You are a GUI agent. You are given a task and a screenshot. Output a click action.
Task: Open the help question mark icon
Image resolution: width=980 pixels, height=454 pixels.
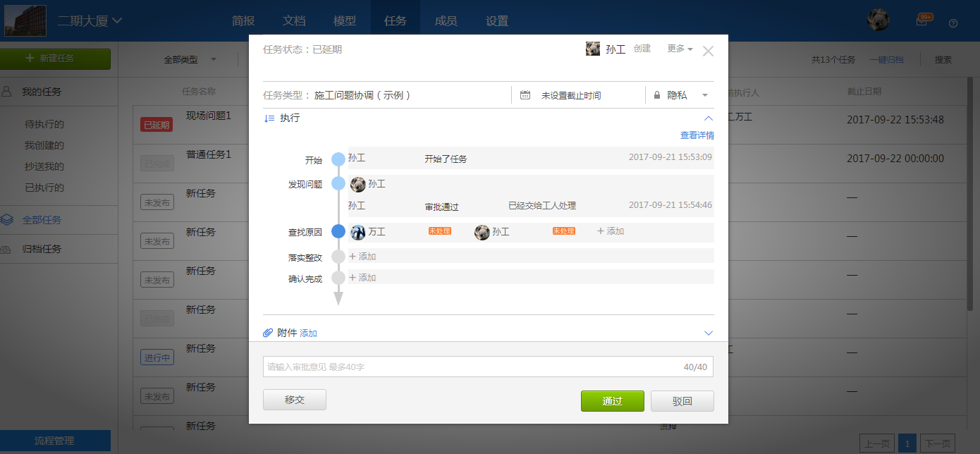tap(953, 23)
